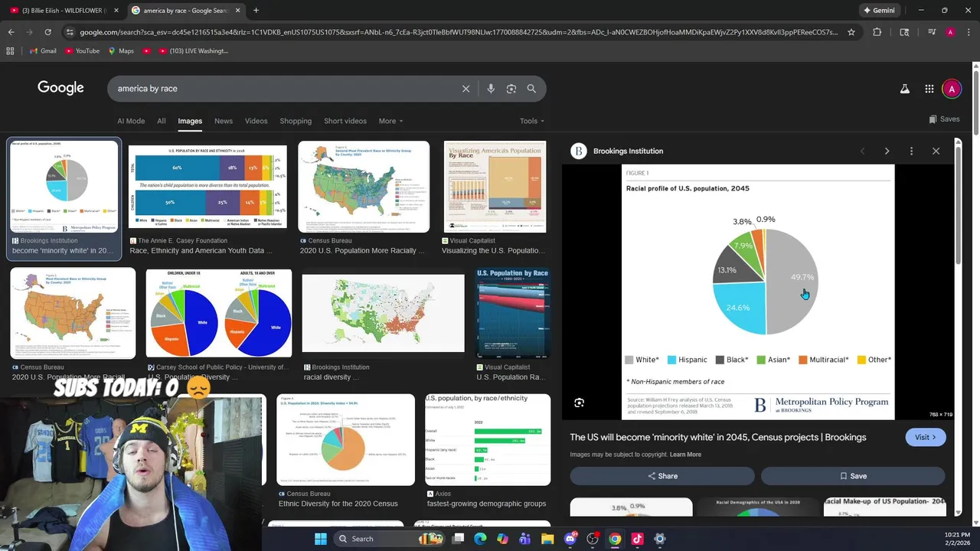Switch to News results tab
The image size is (980, 551).
point(224,121)
